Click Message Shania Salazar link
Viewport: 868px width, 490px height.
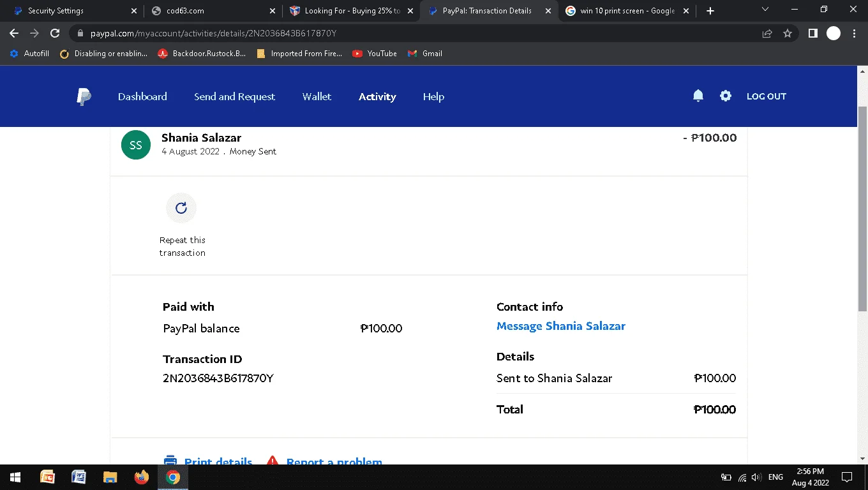[561, 326]
